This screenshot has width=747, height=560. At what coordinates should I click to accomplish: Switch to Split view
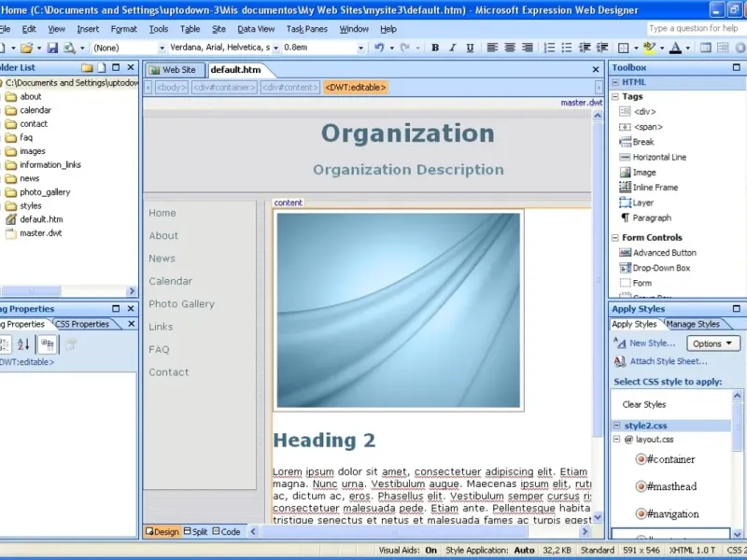coord(195,531)
